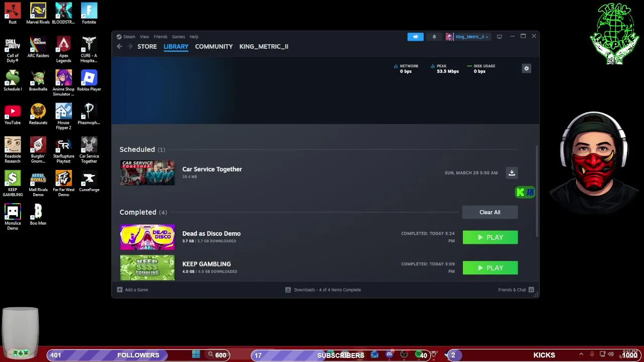The width and height of the screenshot is (644, 362).
Task: Select the Far Far West Demo desktop icon
Action: point(63,184)
